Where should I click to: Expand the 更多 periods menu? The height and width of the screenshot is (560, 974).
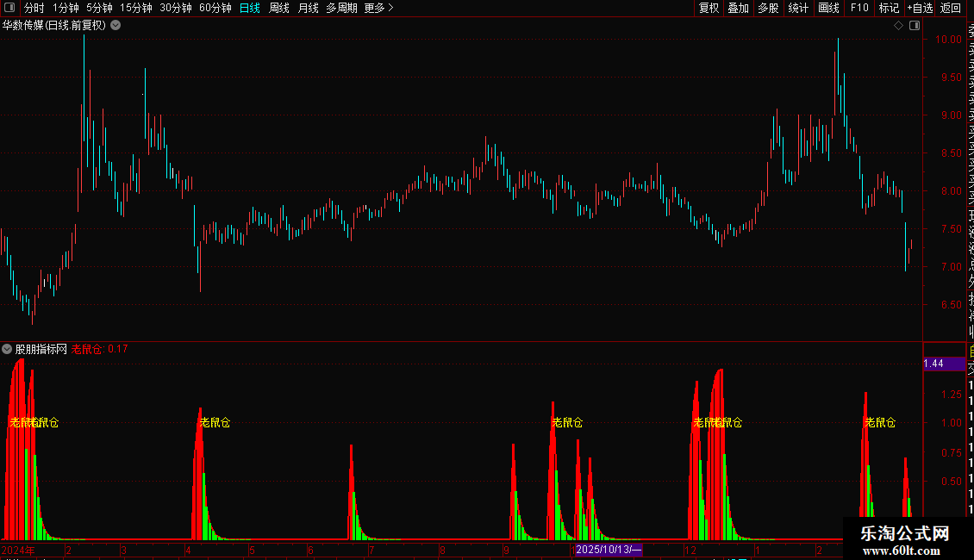click(378, 8)
